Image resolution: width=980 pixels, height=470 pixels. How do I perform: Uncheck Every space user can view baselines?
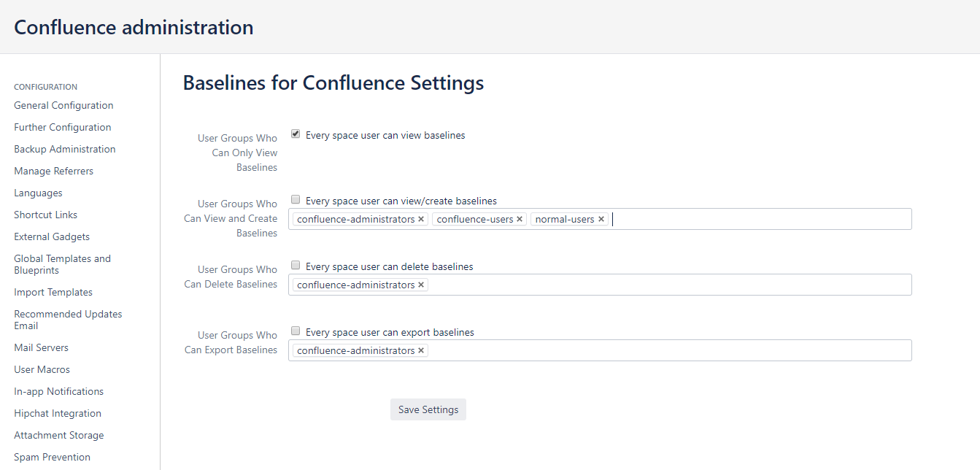tap(296, 134)
